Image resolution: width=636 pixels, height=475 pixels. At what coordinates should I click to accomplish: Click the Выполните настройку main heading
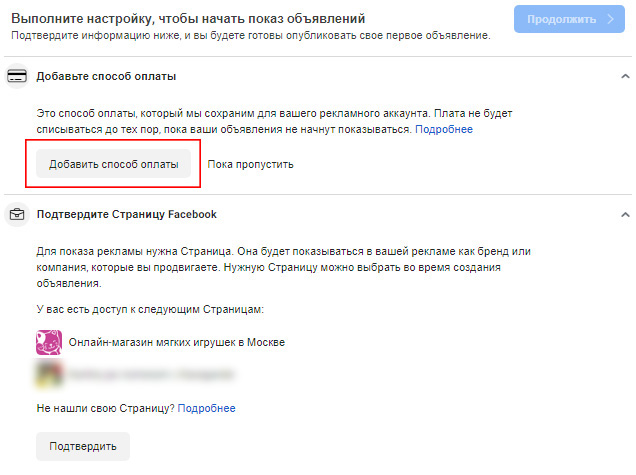click(188, 19)
